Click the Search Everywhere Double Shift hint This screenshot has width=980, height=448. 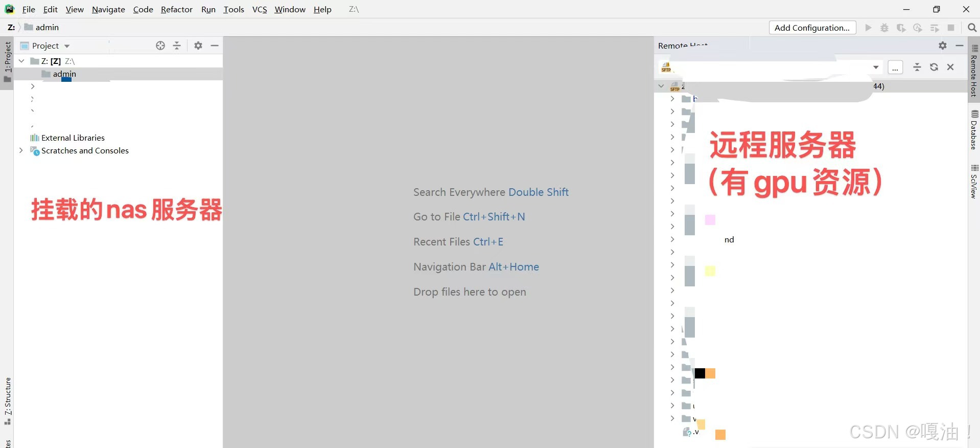coord(491,192)
